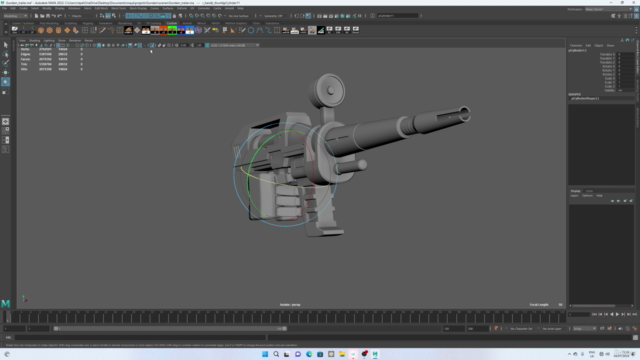Launch Microsoft Edge from the taskbar
Viewport: 640px width, 360px height.
(x=309, y=354)
